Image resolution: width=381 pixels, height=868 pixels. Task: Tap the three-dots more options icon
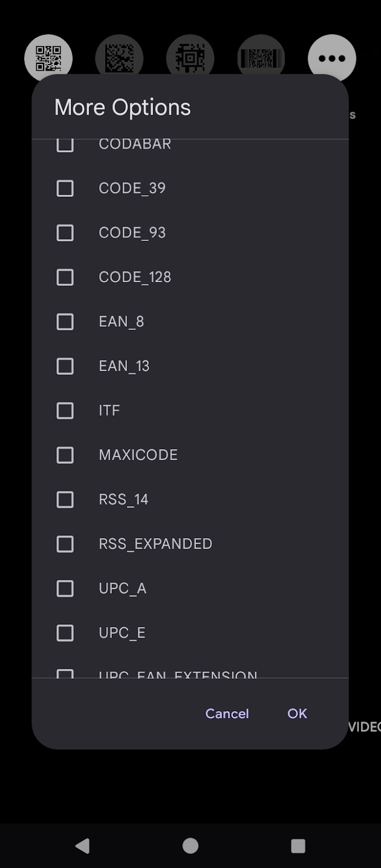[x=332, y=58]
